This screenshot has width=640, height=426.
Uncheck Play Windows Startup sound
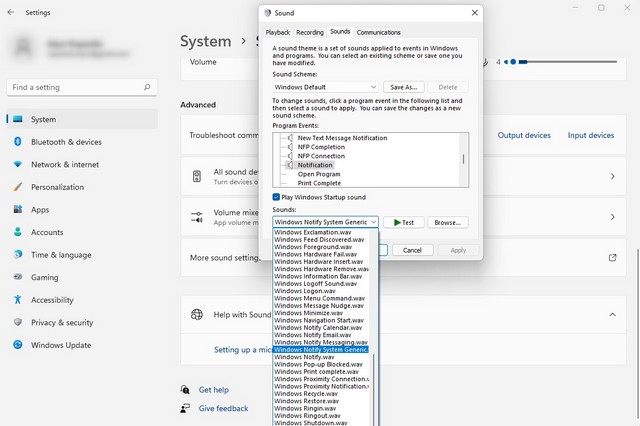[277, 197]
